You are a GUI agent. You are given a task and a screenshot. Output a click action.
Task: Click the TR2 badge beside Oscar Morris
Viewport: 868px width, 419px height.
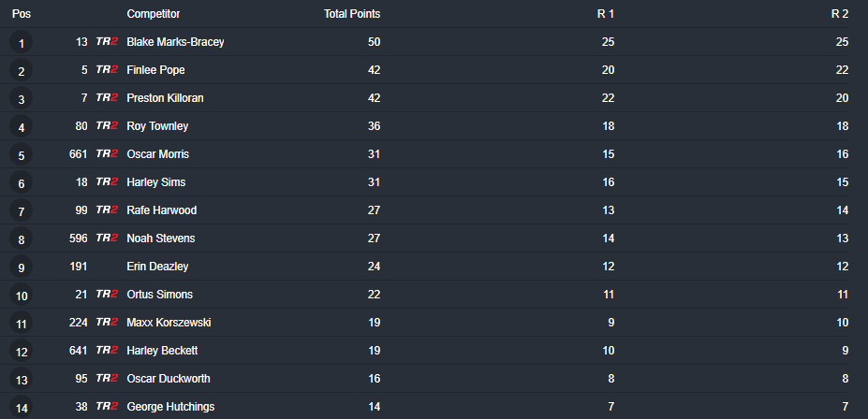107,154
